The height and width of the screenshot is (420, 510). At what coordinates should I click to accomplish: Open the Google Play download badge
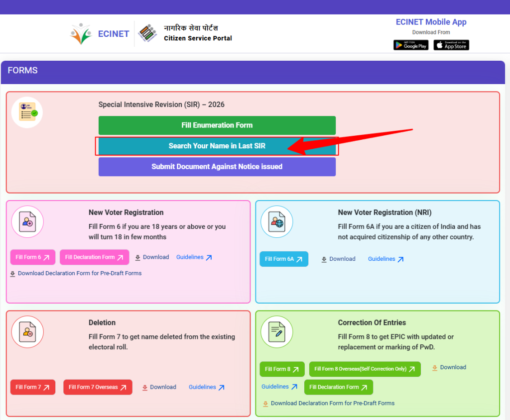pos(411,45)
